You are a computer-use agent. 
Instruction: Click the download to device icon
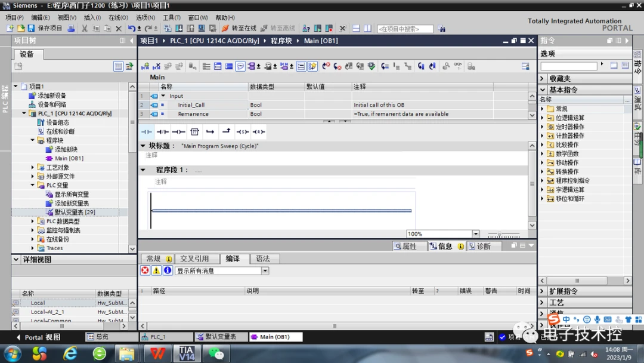point(179,29)
